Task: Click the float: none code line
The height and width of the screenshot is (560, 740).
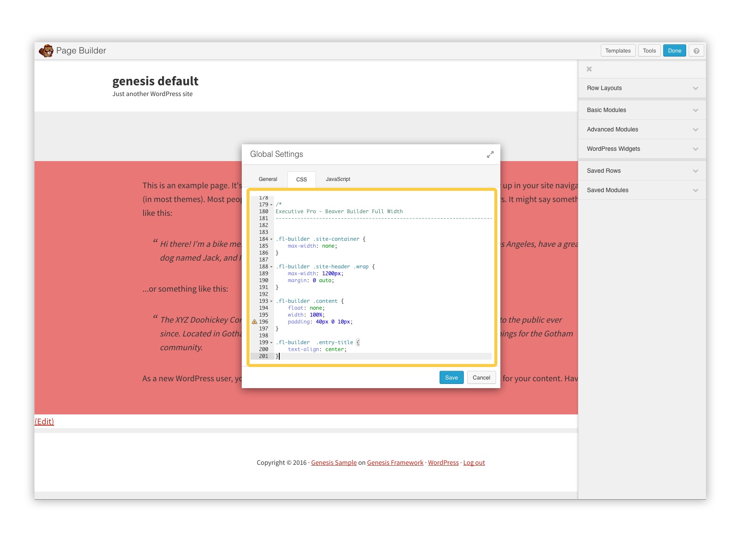Action: pyautogui.click(x=306, y=308)
